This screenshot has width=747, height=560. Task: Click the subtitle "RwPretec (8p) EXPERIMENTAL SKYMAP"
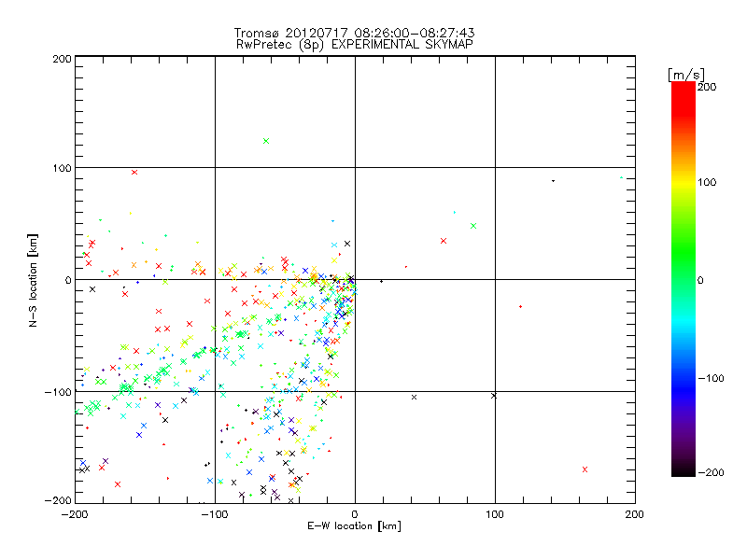click(x=355, y=45)
